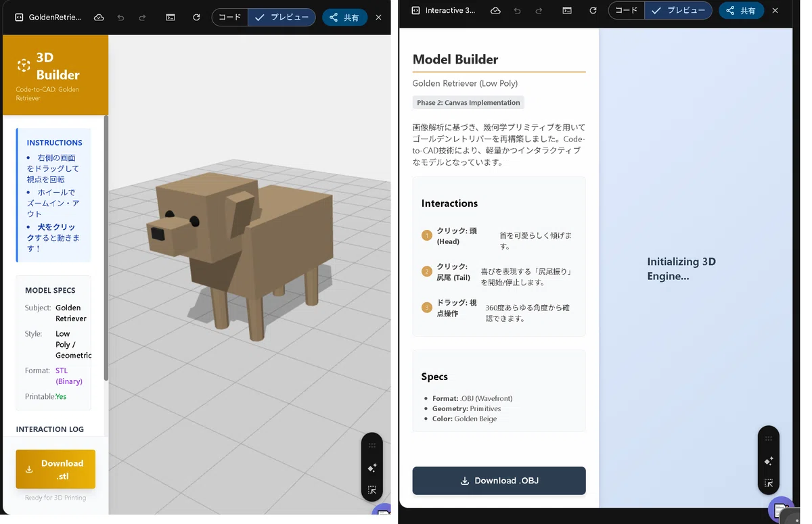Download the model as .stl
This screenshot has width=812, height=524.
click(55, 469)
